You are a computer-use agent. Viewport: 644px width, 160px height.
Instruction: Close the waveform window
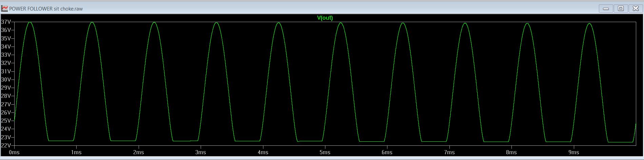click(635, 8)
